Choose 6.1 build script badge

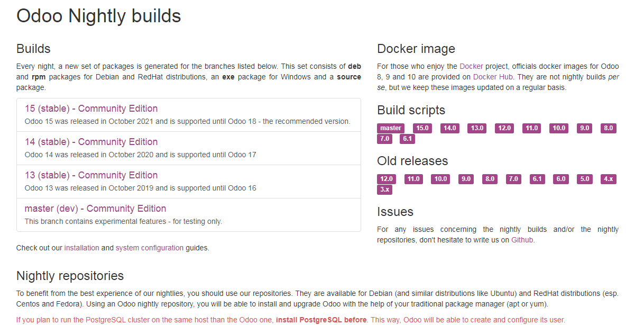(407, 139)
